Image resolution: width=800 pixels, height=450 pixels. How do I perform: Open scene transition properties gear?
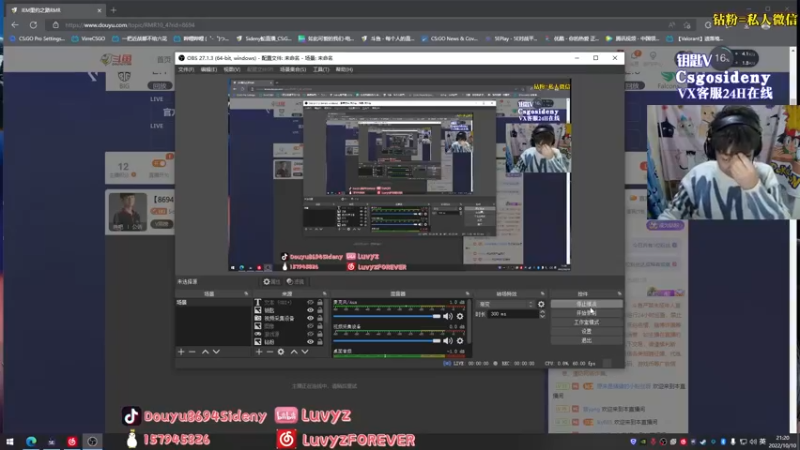pos(541,304)
